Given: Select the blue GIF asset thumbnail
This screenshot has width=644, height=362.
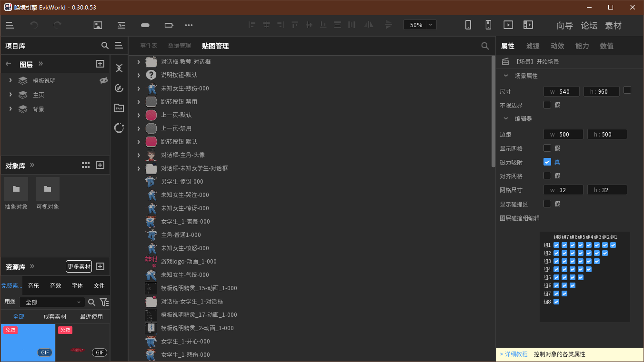Looking at the screenshot, I should pos(28,342).
